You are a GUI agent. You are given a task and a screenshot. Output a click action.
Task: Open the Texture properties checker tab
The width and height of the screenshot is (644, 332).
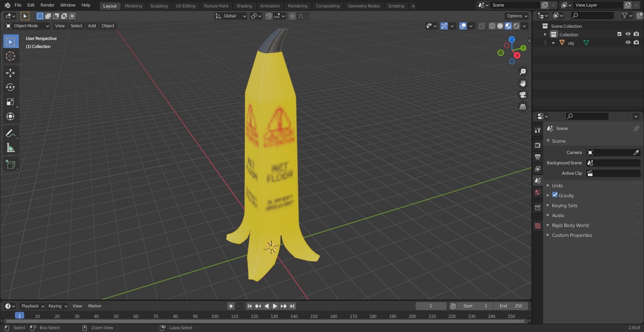click(x=537, y=226)
